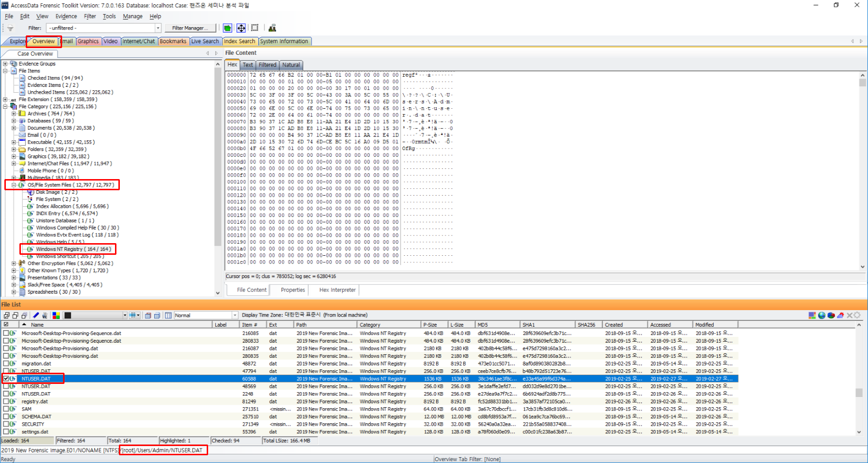Check the SCHEMA.DAT file checkbox
The height and width of the screenshot is (463, 868).
pyautogui.click(x=6, y=416)
